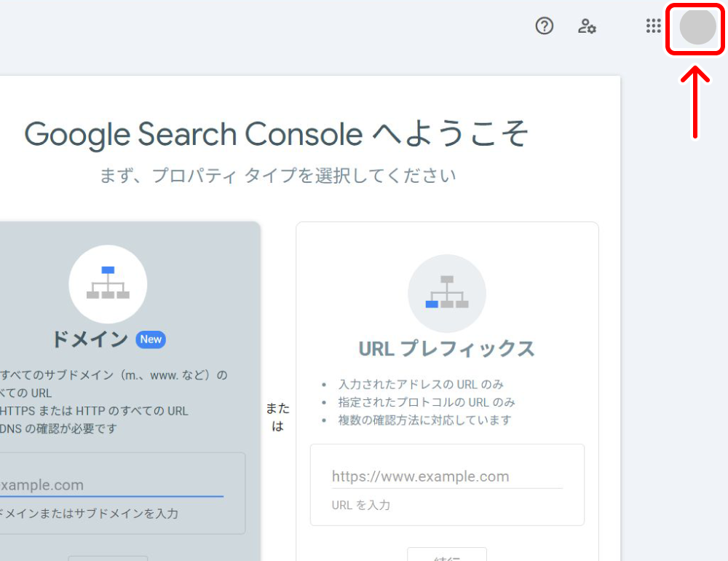Click the blue New badge

pyautogui.click(x=151, y=339)
